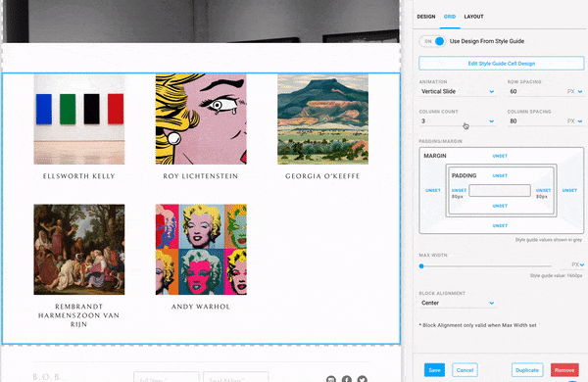The image size is (588, 382).
Task: Open the Instagram icon in the footer
Action: 331,379
